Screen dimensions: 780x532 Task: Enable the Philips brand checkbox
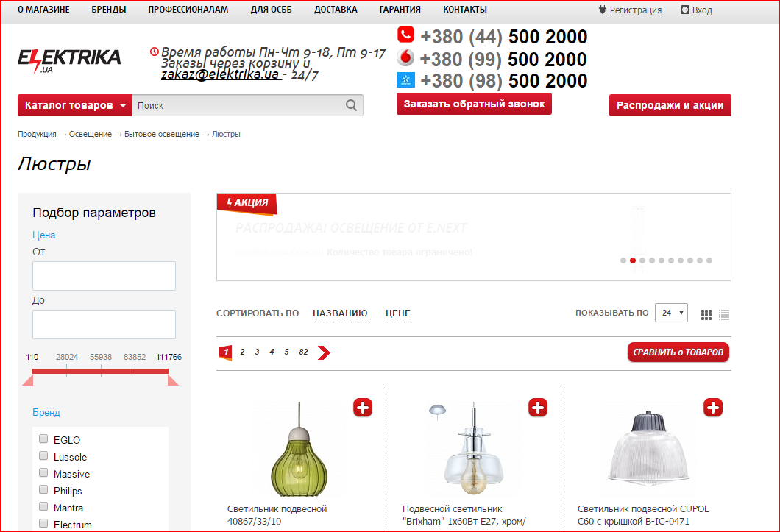point(43,490)
